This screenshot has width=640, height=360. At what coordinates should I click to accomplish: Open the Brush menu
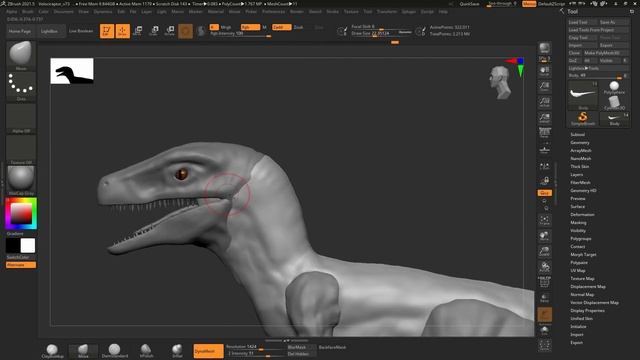click(27, 12)
